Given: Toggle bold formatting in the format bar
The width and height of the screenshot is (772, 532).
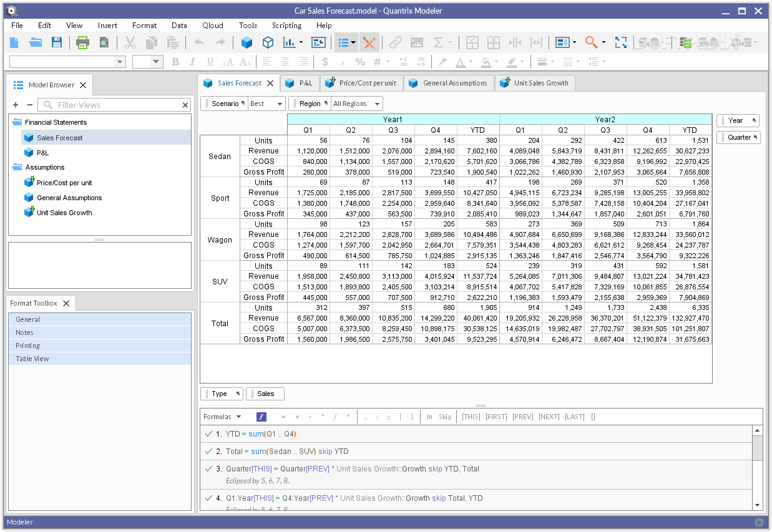Looking at the screenshot, I should (x=175, y=62).
